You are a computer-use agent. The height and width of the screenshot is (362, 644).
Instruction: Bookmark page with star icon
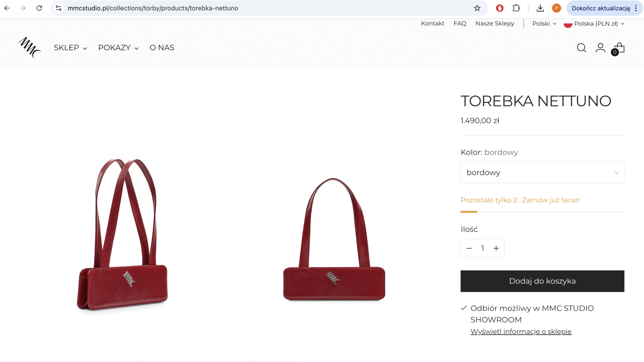pos(477,8)
